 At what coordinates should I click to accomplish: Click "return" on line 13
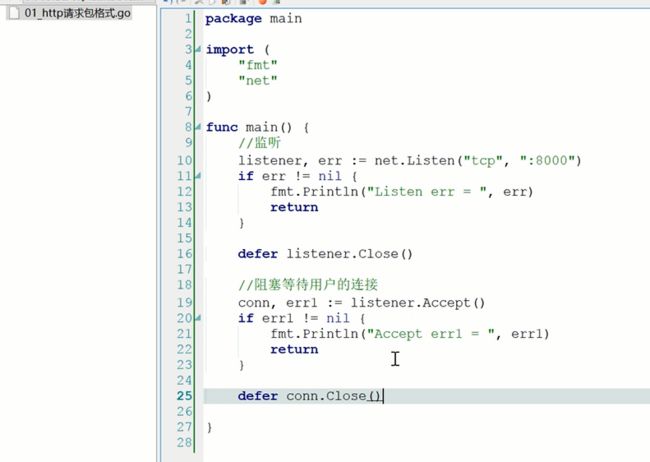click(294, 207)
